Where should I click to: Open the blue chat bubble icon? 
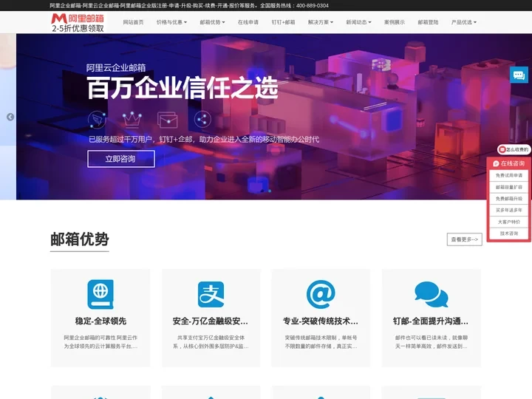[x=519, y=75]
